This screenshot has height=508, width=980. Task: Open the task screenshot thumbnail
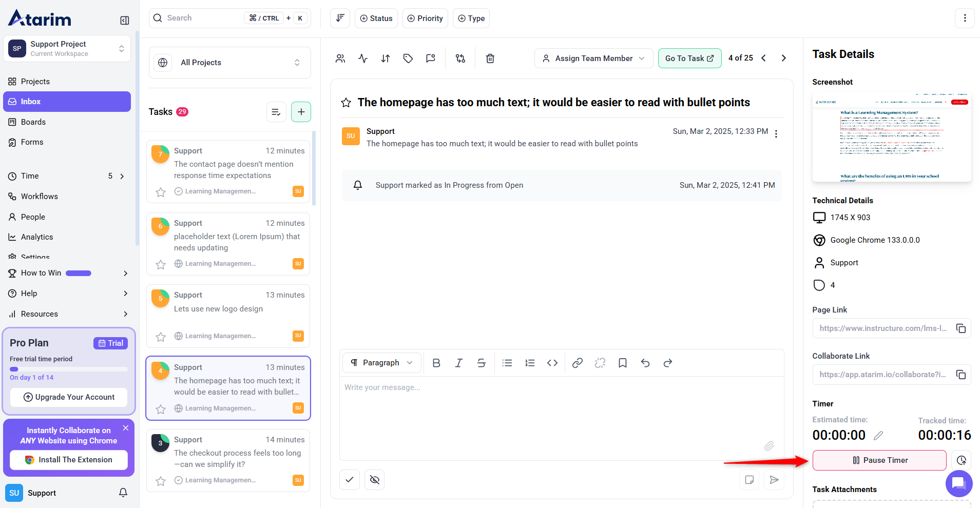click(891, 138)
